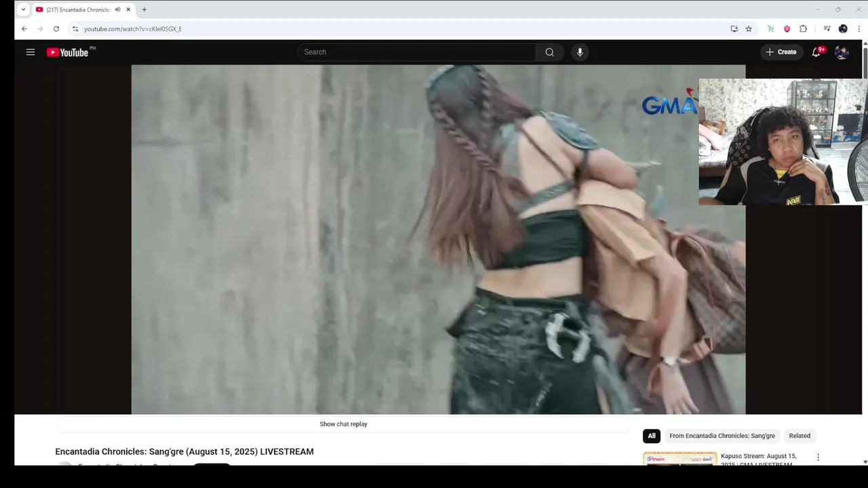Go forward in browser history
Image resolution: width=868 pixels, height=488 pixels.
40,29
